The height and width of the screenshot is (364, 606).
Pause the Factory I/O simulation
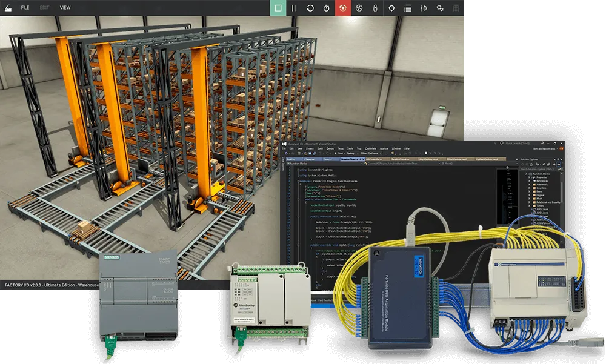[294, 8]
